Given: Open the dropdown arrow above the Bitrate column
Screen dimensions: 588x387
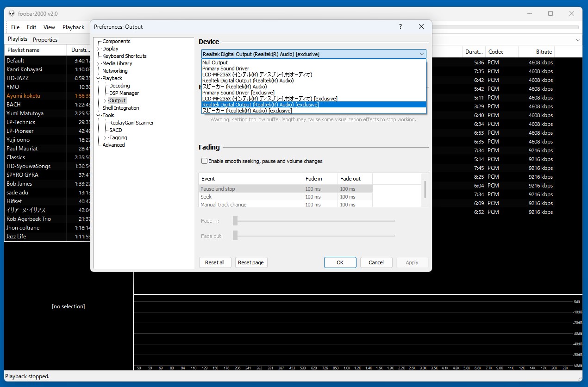Looking at the screenshot, I should 578,40.
